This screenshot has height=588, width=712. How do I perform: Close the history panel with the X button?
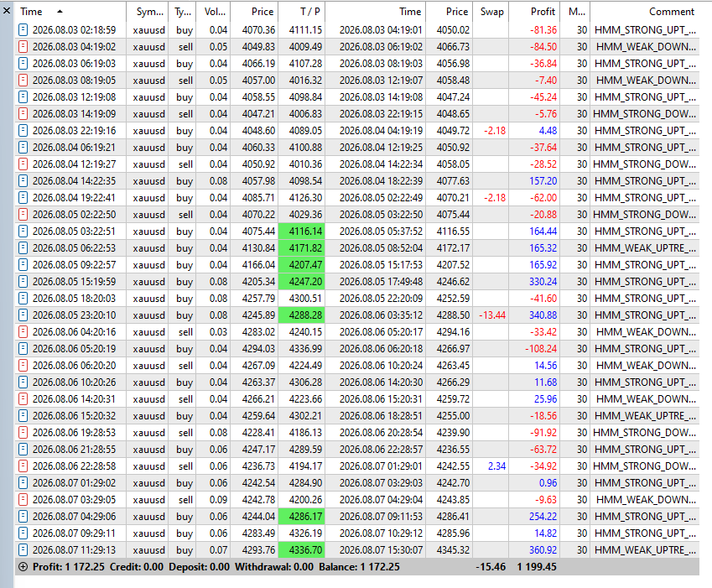click(7, 10)
